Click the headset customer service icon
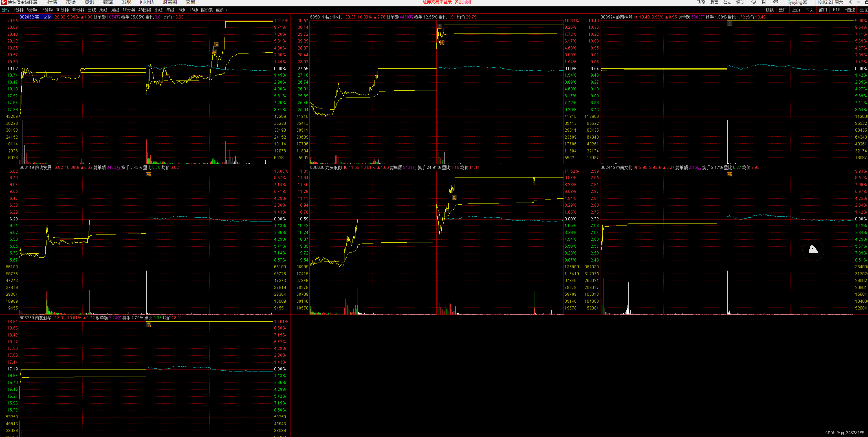 753,2
